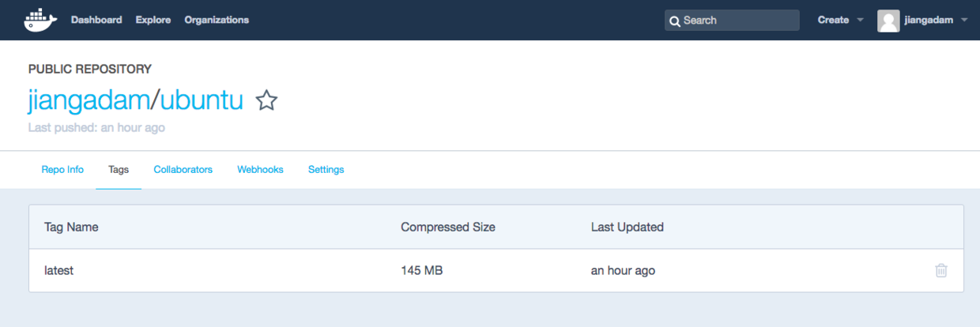The height and width of the screenshot is (327, 980).
Task: Click the user avatar image
Action: click(888, 21)
